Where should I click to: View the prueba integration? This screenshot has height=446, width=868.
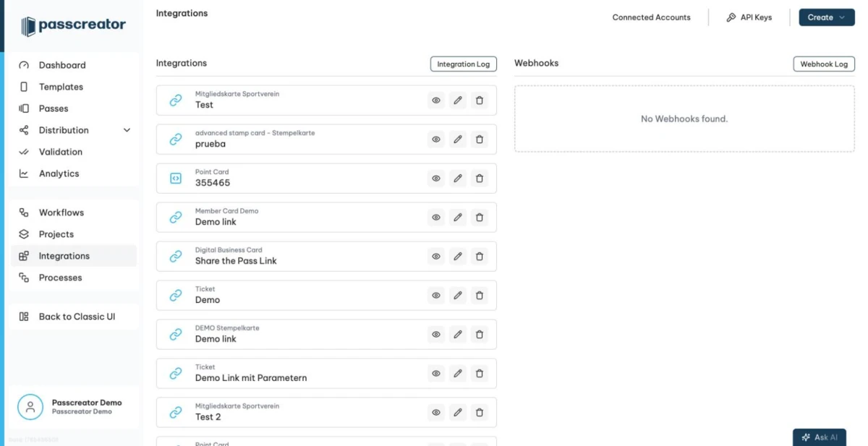436,140
